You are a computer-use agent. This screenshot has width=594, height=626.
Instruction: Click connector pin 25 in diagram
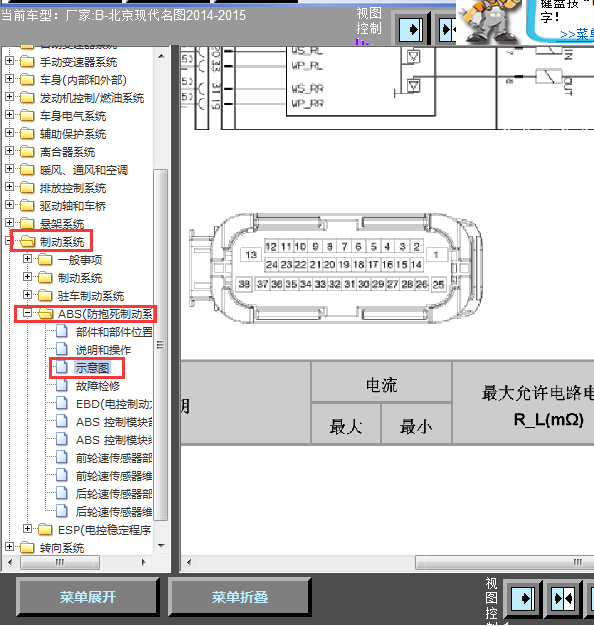pos(438,284)
